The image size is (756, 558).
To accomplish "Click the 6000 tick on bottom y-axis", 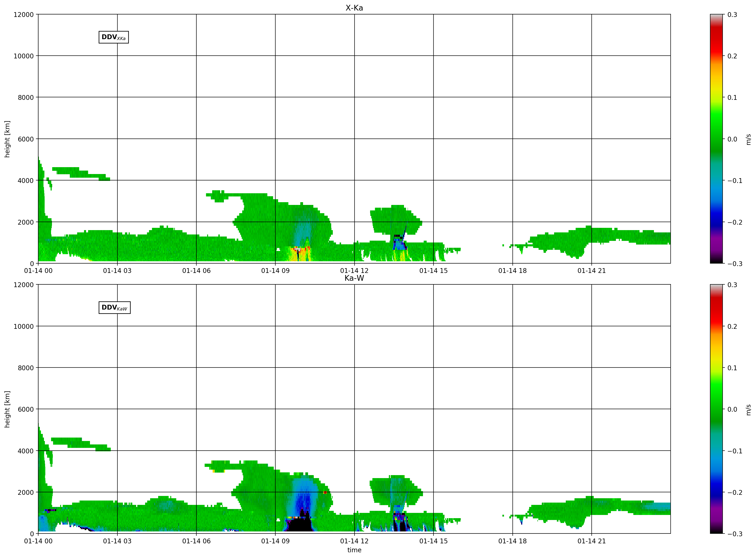I will click(26, 409).
